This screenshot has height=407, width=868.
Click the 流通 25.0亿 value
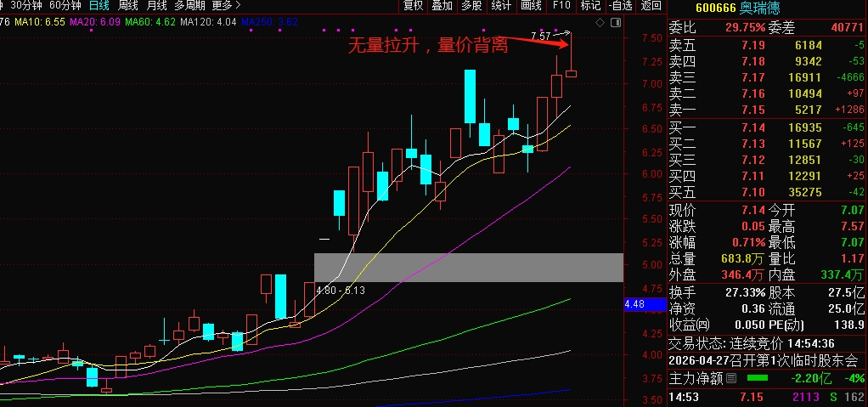(847, 308)
